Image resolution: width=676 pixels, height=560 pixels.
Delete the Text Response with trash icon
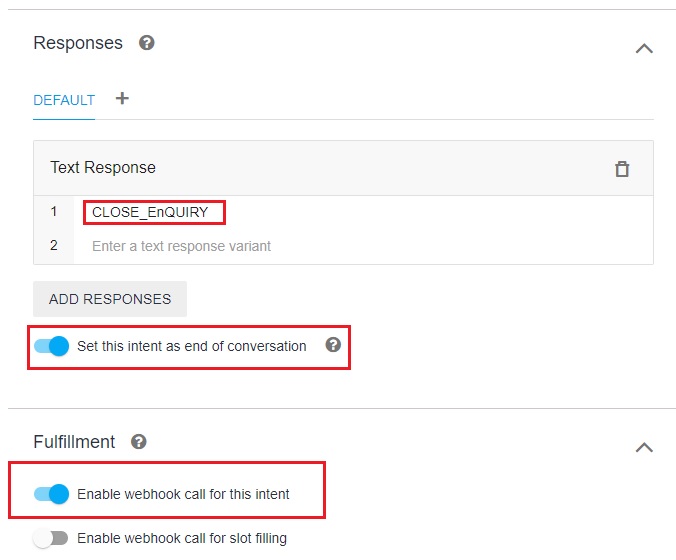coord(622,168)
